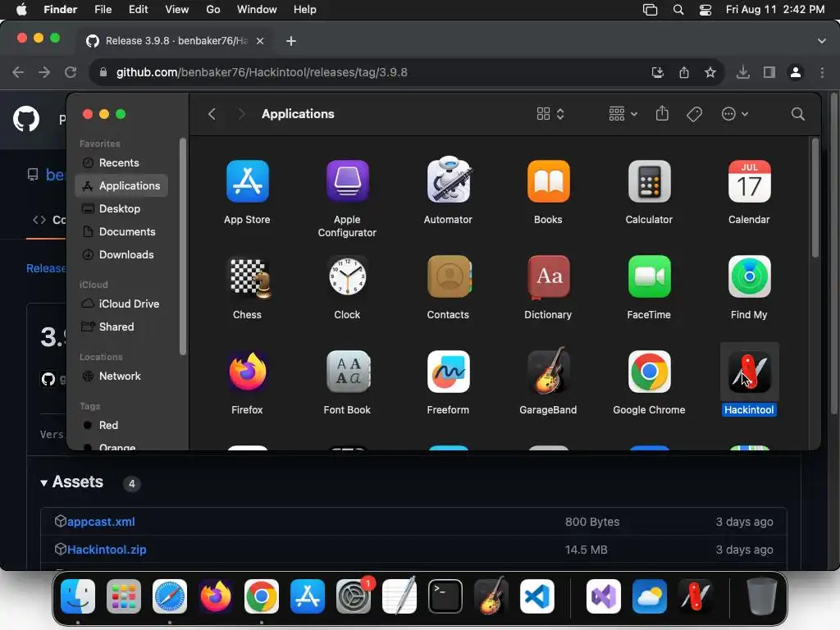Open a new Chrome tab
This screenshot has width=840, height=630.
(x=291, y=41)
